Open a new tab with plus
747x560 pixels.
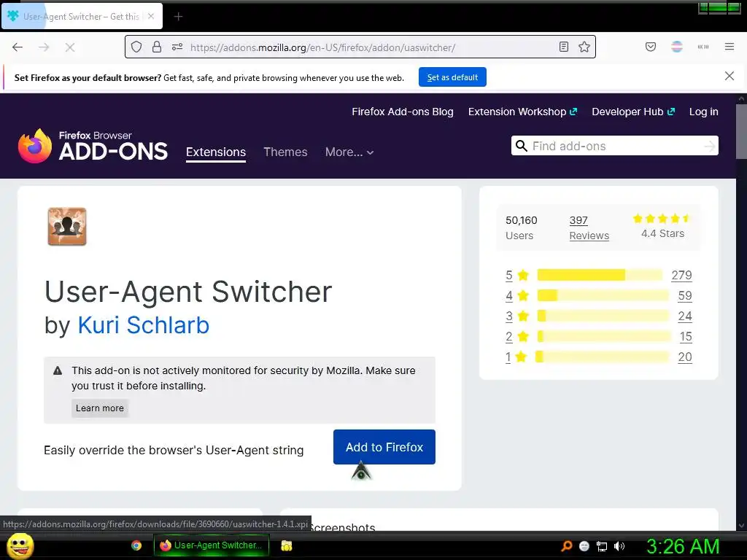click(x=178, y=17)
